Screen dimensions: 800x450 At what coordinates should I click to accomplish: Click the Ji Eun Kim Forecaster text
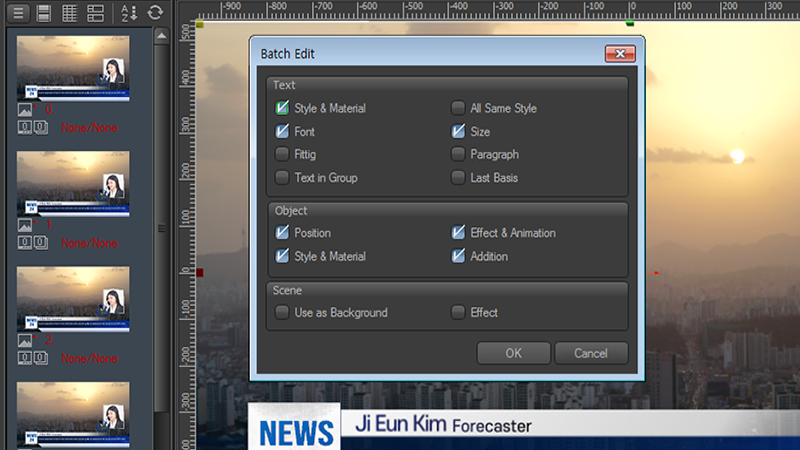pyautogui.click(x=443, y=424)
